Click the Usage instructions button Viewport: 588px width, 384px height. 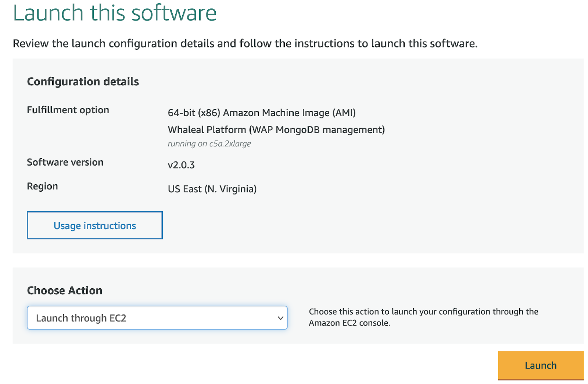click(94, 225)
